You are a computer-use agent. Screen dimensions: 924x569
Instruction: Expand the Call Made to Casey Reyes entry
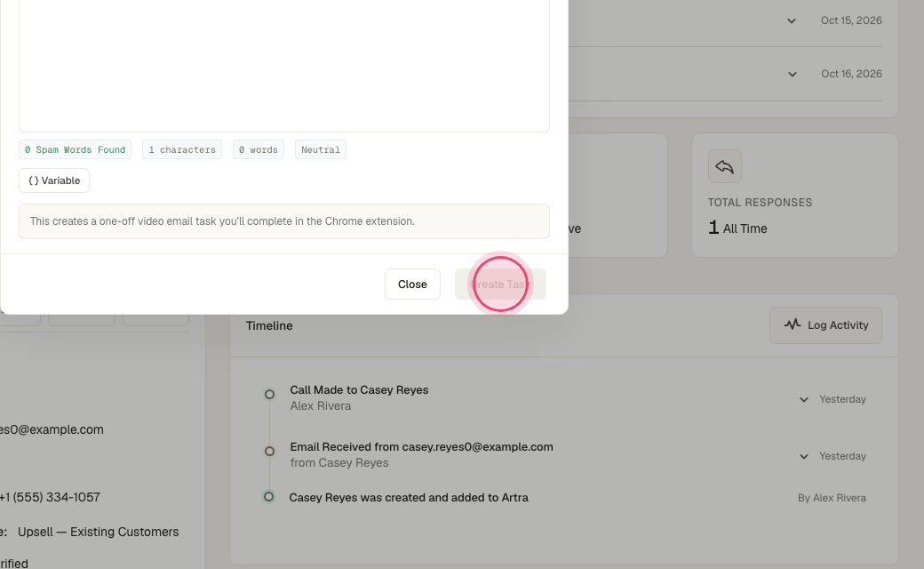pyautogui.click(x=804, y=400)
